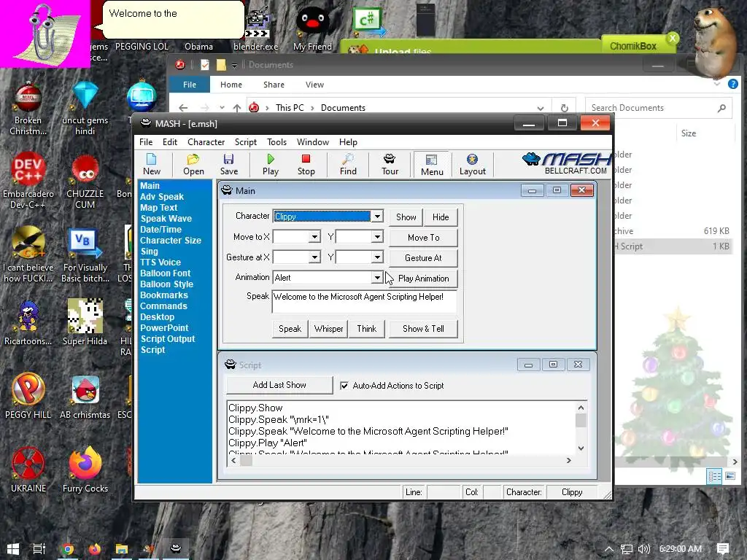This screenshot has width=747, height=560.
Task: Select the blender.exe desktop icon
Action: point(255,29)
